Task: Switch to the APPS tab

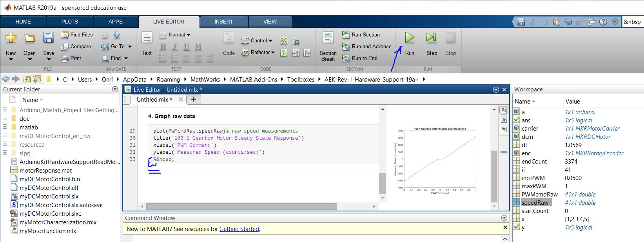Action: coord(116,22)
